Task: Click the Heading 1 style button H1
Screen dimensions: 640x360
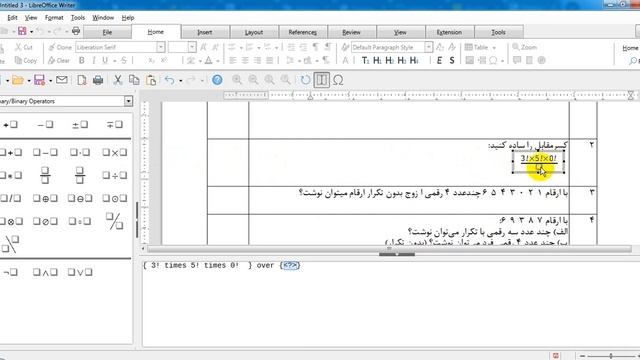Action: click(x=378, y=60)
